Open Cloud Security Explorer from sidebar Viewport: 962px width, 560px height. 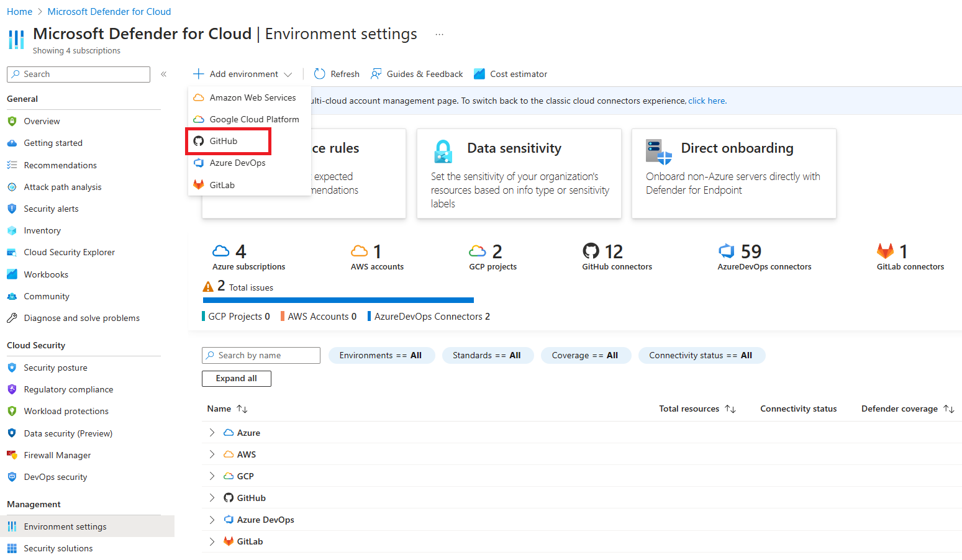69,252
